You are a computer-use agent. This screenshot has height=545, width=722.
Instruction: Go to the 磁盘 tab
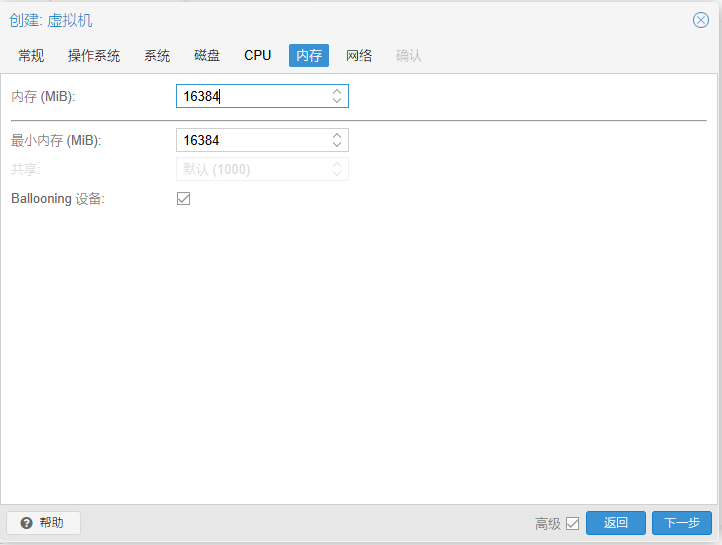pyautogui.click(x=207, y=56)
